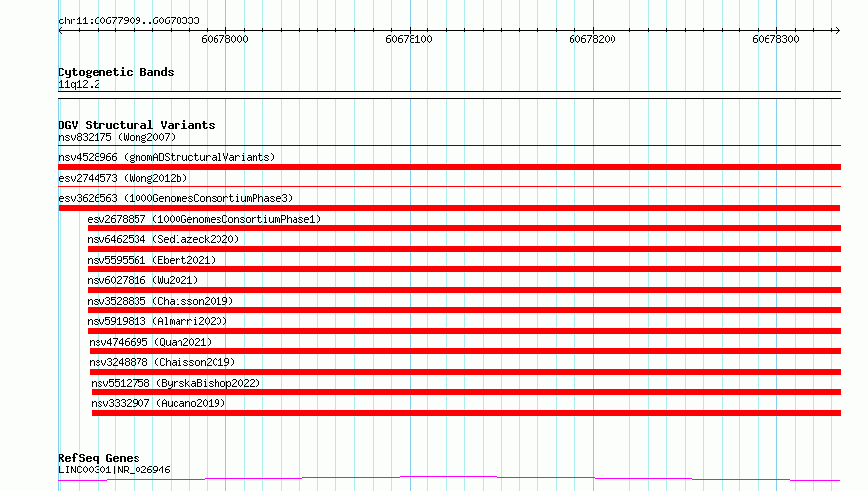Open the RefSeq Genes track heading
Image resolution: width=868 pixels, height=491 pixels.
(x=99, y=458)
